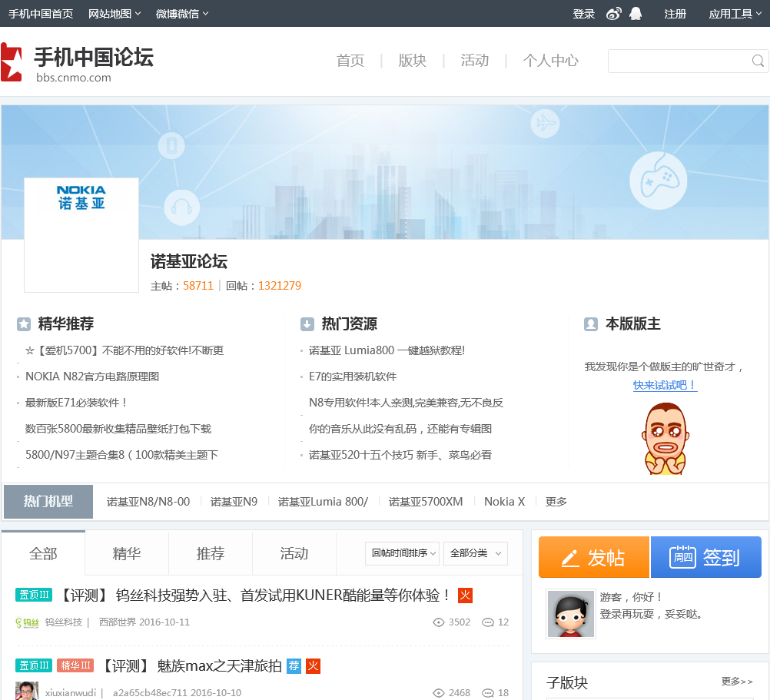Click the red star site logo
This screenshot has width=770, height=700.
pos(12,62)
